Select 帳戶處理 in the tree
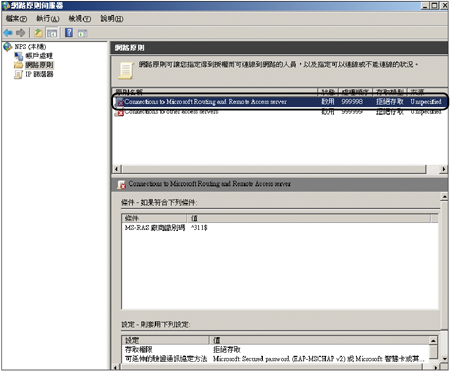Screen dimensions: 450x372 click(39, 56)
